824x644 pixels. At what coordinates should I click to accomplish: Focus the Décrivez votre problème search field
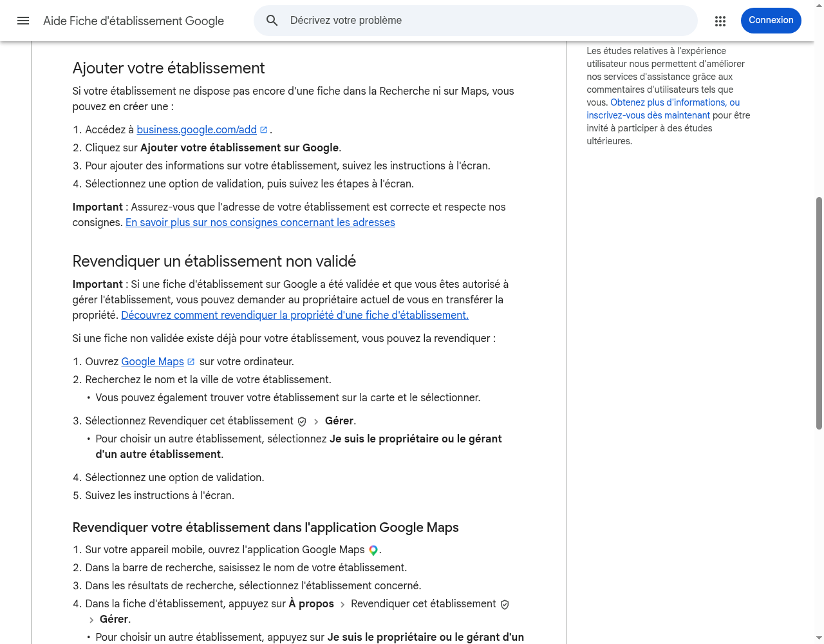pyautogui.click(x=476, y=21)
